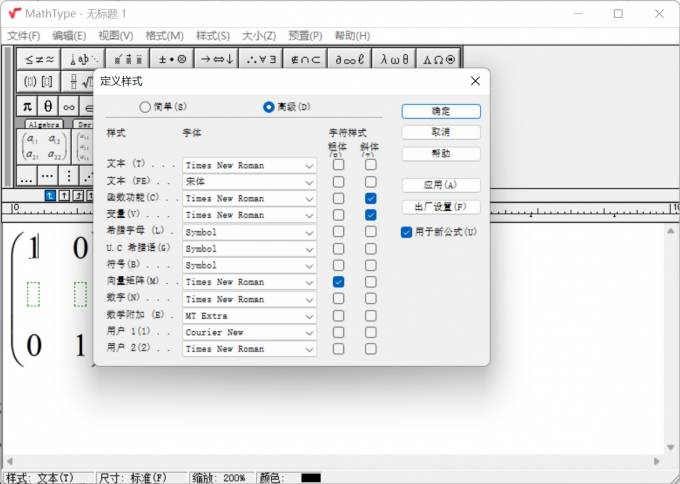Open the relational symbols palette (≤≠≈)
The image size is (680, 484).
click(39, 59)
